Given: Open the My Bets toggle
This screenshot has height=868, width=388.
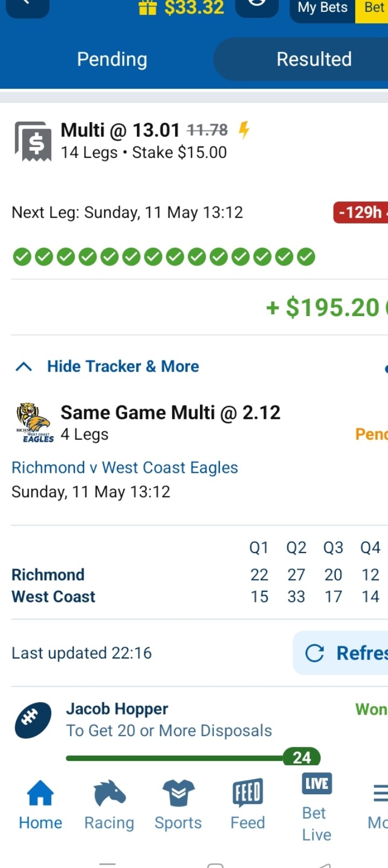Looking at the screenshot, I should tap(323, 8).
